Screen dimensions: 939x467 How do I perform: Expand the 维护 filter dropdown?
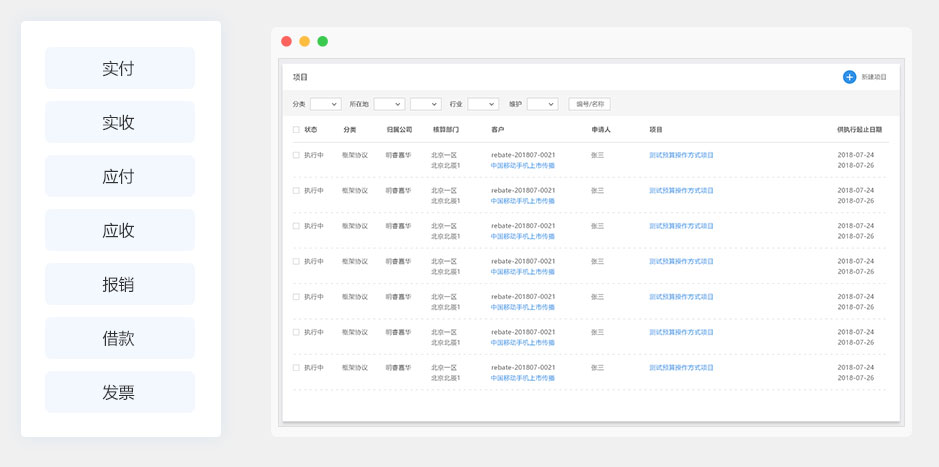pos(542,104)
